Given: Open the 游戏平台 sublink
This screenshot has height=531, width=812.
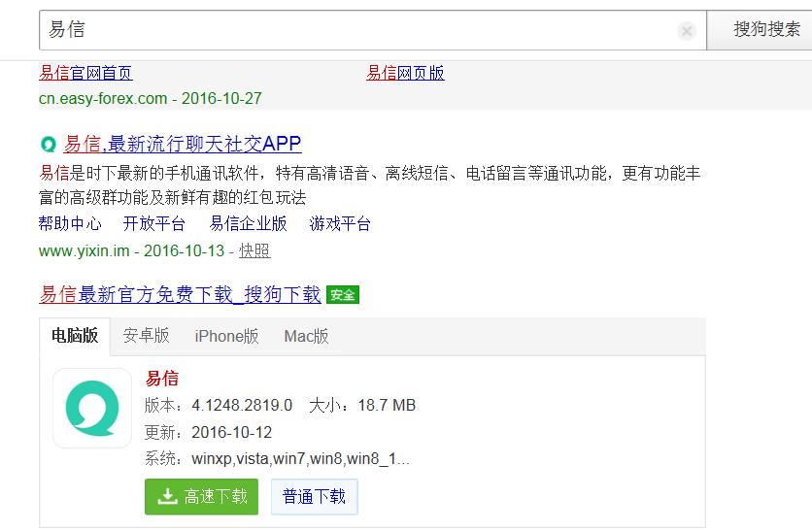Looking at the screenshot, I should click(x=340, y=223).
